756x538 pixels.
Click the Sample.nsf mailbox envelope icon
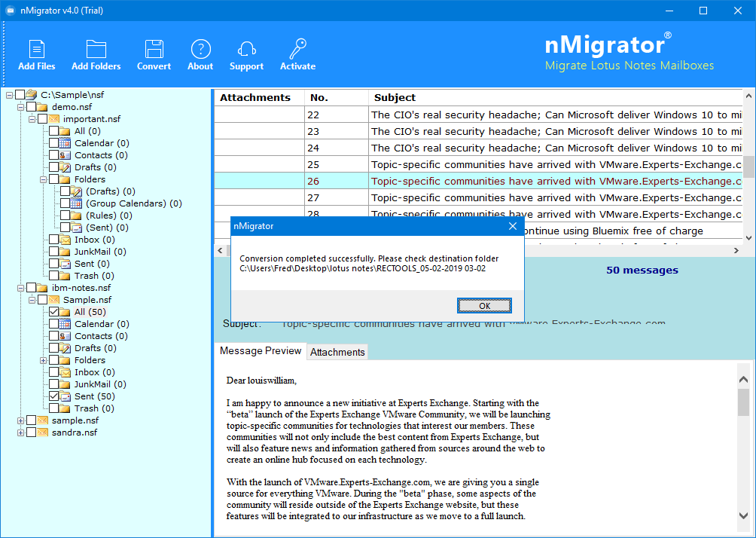[54, 300]
